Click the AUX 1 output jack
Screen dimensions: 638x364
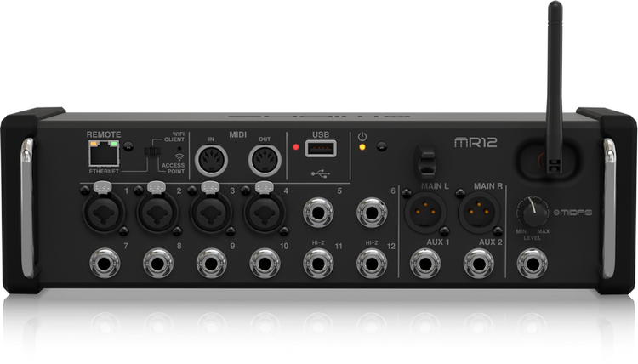pyautogui.click(x=425, y=263)
